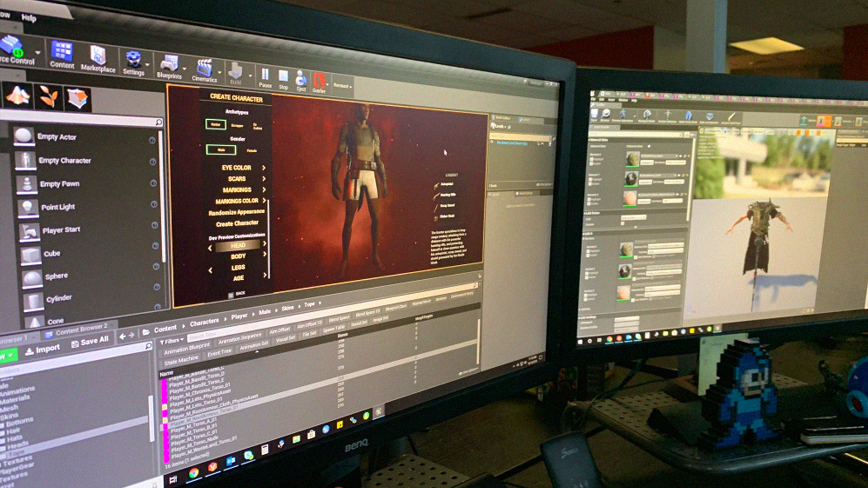Cycle SCARS option with its arrow

[x=264, y=179]
